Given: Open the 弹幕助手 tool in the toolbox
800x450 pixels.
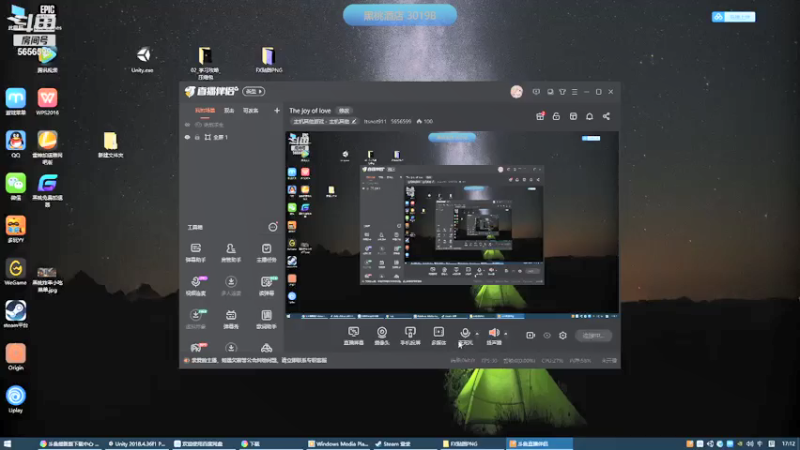Looking at the screenshot, I should [195, 253].
